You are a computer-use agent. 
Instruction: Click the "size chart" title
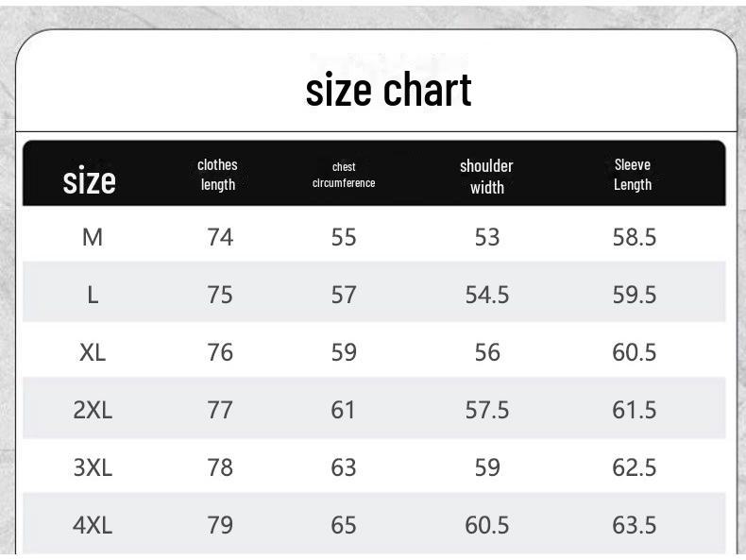388,90
